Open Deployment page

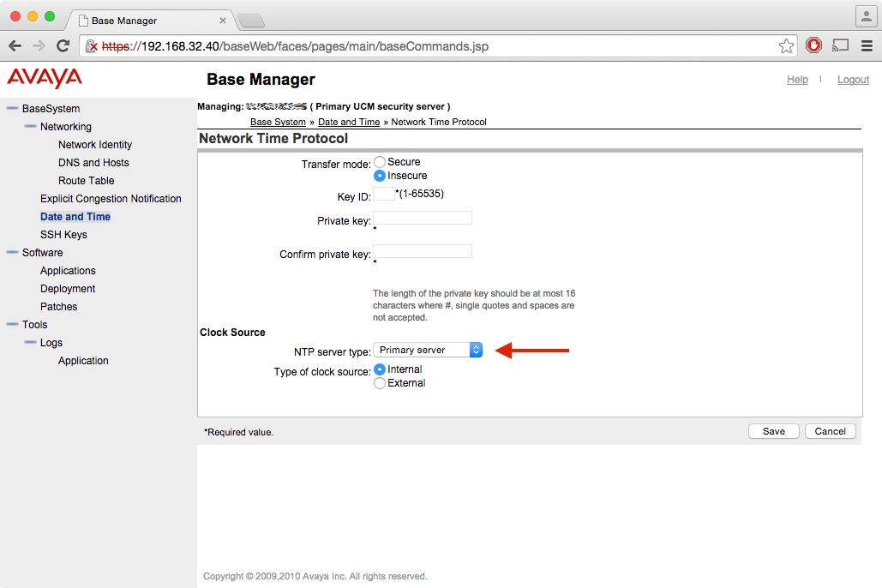point(68,289)
